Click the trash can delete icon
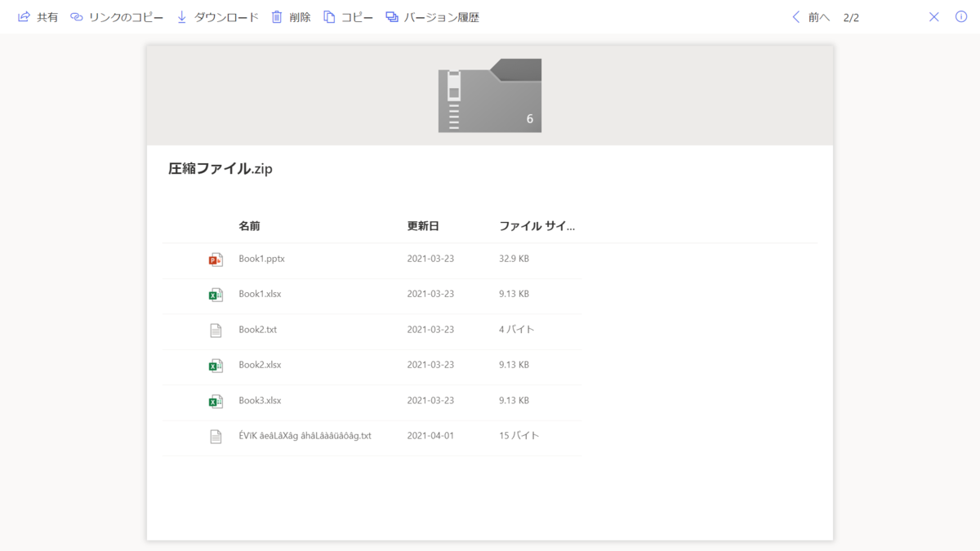 coord(277,16)
